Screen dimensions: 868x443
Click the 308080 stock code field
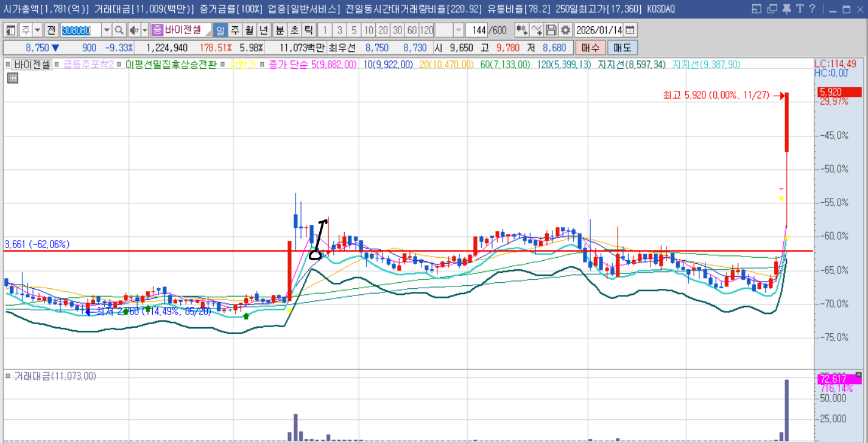pyautogui.click(x=81, y=30)
